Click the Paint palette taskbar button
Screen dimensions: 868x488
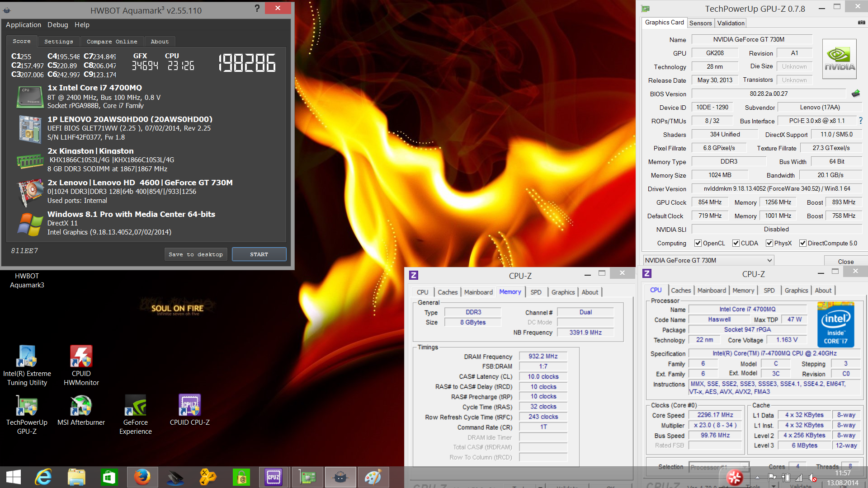[x=373, y=477]
